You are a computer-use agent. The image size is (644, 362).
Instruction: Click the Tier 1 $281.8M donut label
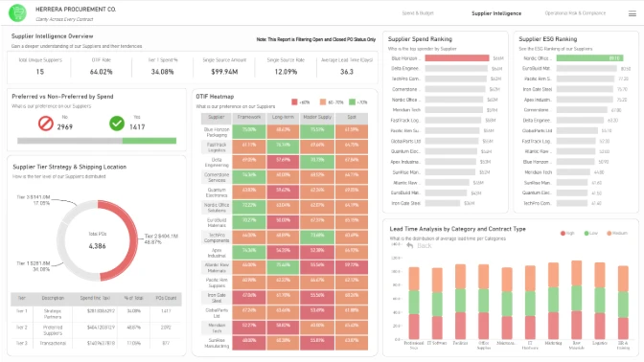[x=34, y=266]
